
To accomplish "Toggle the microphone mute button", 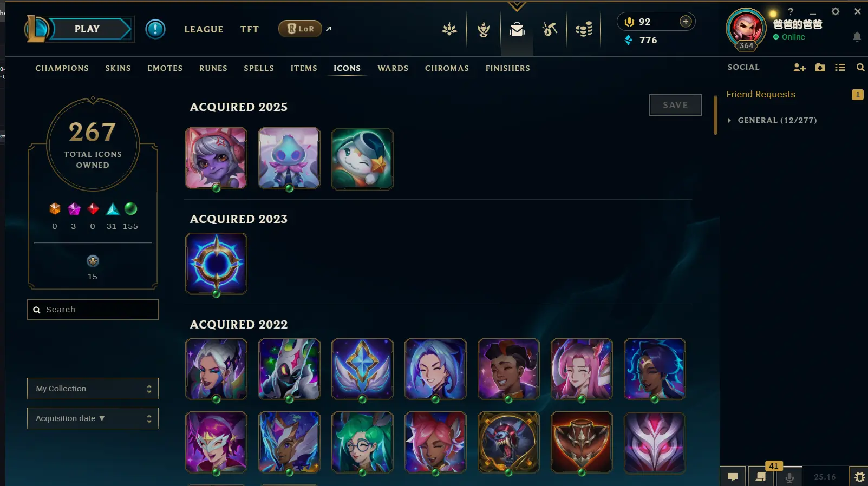I will click(x=789, y=477).
